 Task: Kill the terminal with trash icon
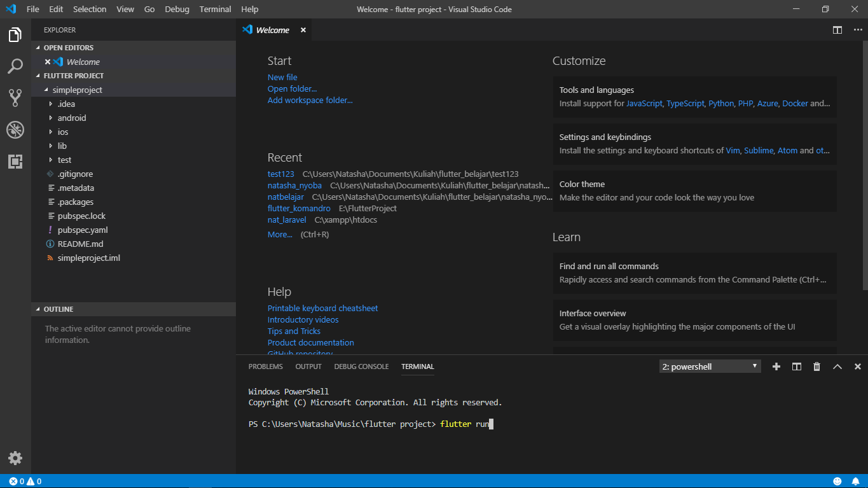(x=817, y=366)
